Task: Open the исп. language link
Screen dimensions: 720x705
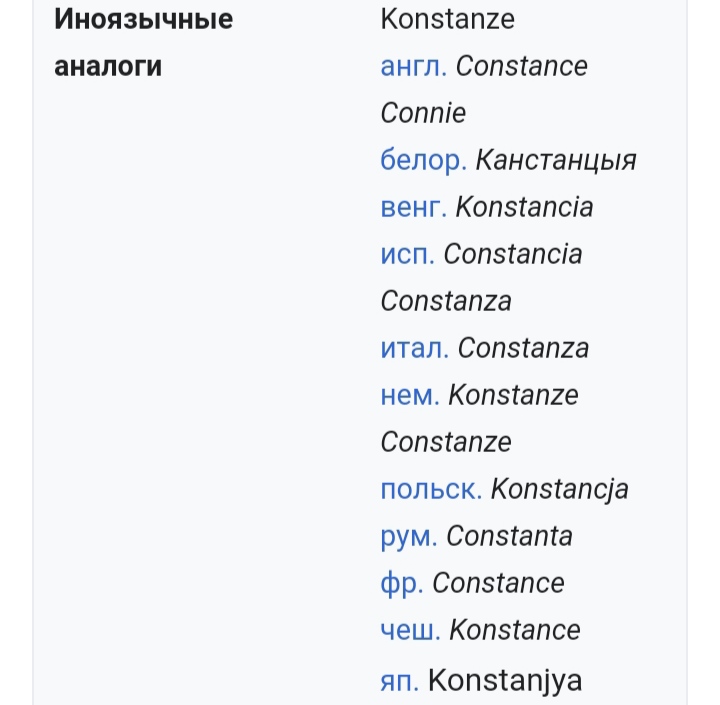Action: coord(407,255)
